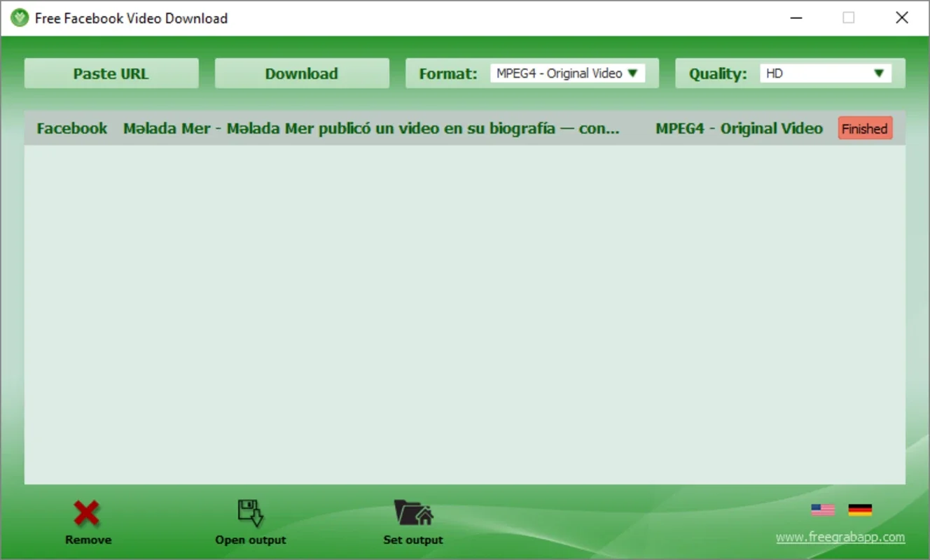Image resolution: width=930 pixels, height=560 pixels.
Task: Open the Format dropdown MPEG4 - Original Video
Action: (567, 73)
